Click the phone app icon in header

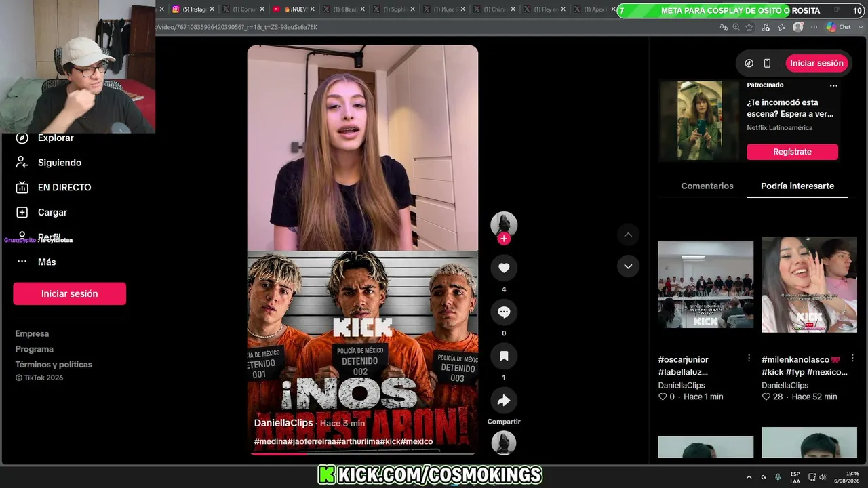(767, 63)
